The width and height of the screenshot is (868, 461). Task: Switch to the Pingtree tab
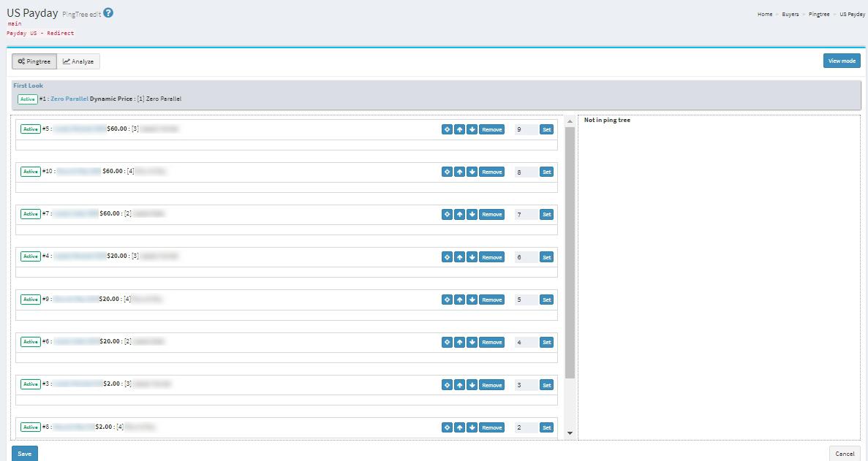point(34,61)
